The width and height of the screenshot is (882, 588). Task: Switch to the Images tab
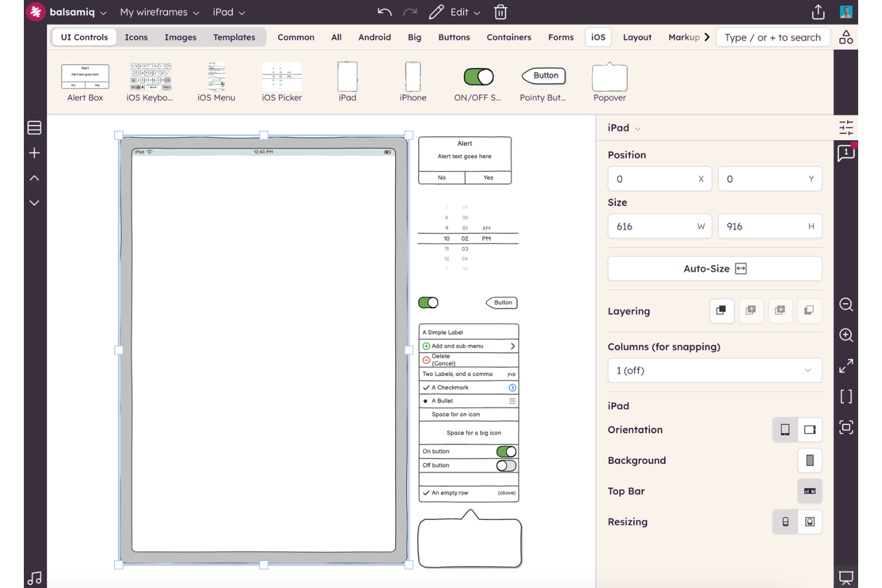tap(181, 37)
